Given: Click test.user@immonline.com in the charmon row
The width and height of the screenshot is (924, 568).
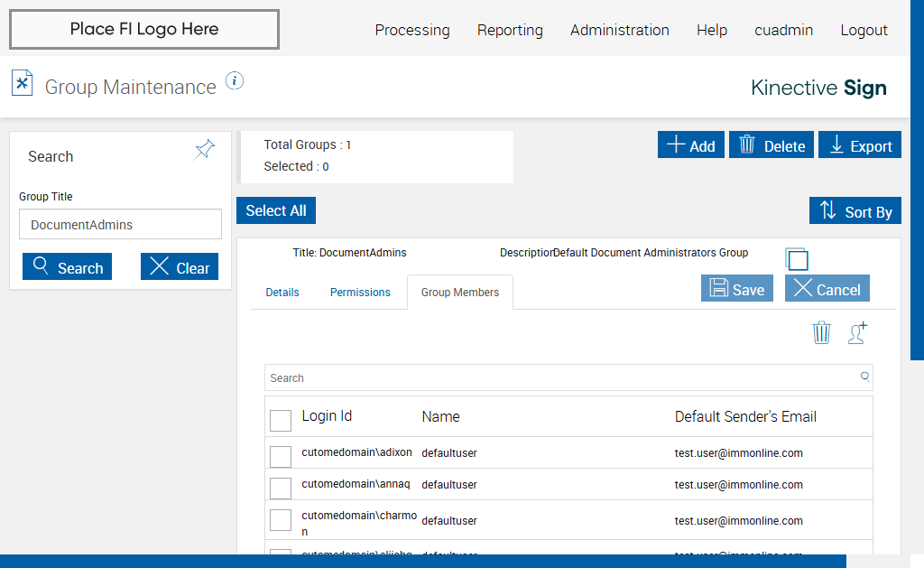Looking at the screenshot, I should pyautogui.click(x=738, y=521).
